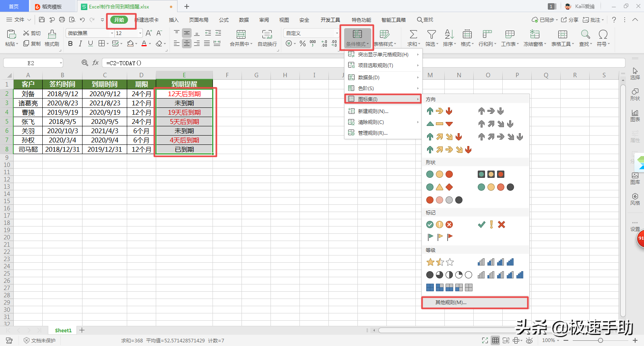This screenshot has width=644, height=346.
Task: Click the Sort icon
Action: click(449, 34)
